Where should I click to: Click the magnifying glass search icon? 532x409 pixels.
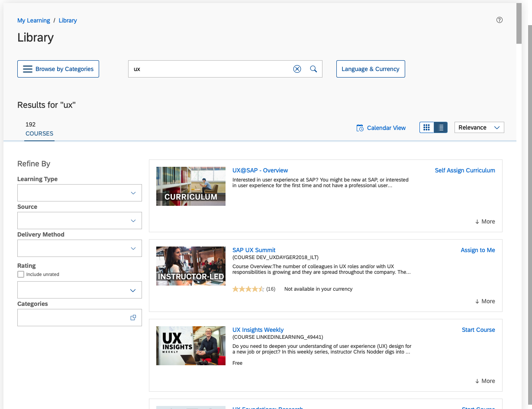tap(314, 69)
